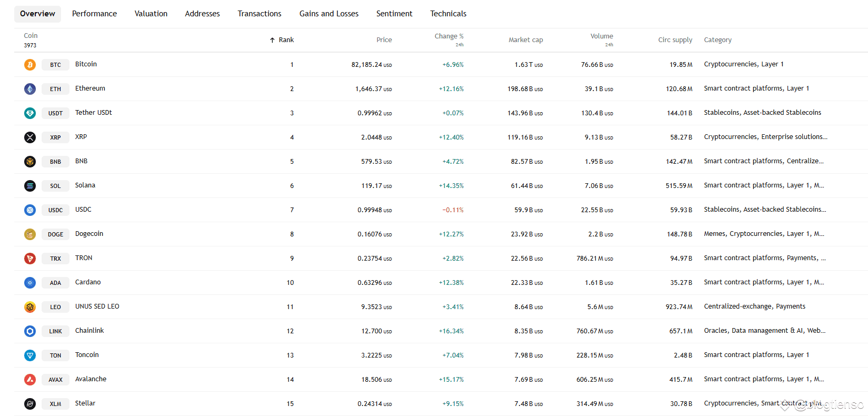The image size is (868, 416).
Task: Switch to the Technicals tab
Action: [448, 14]
